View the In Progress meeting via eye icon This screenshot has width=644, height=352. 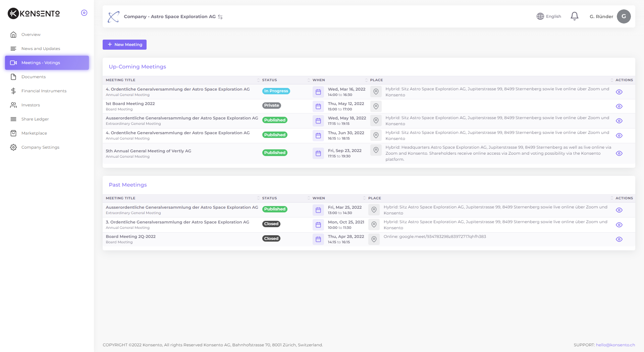(x=619, y=92)
